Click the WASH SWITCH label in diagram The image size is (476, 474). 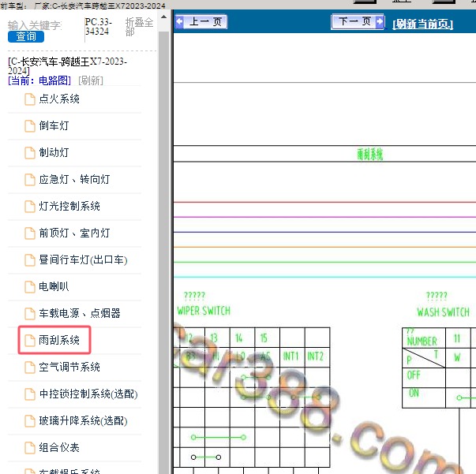coord(443,312)
